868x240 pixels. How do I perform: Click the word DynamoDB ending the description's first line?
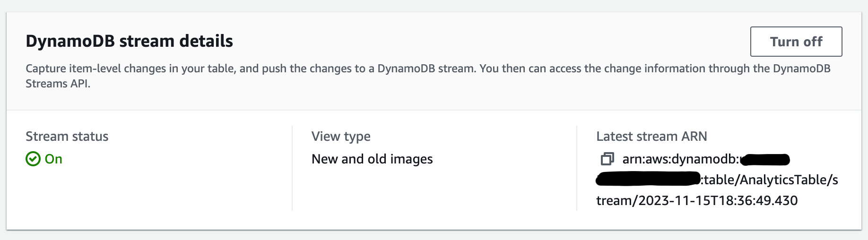pyautogui.click(x=801, y=69)
